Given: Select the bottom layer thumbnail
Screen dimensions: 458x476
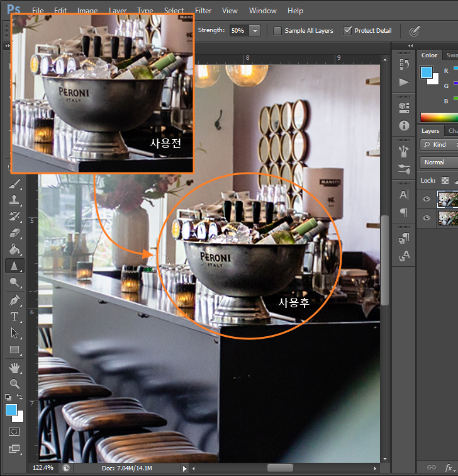Looking at the screenshot, I should pos(449,218).
